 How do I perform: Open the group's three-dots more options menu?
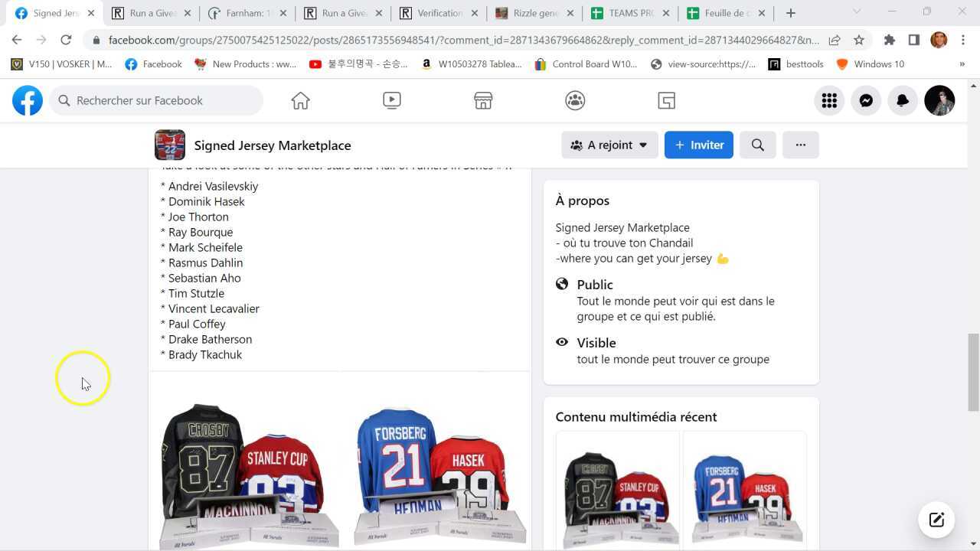point(801,145)
